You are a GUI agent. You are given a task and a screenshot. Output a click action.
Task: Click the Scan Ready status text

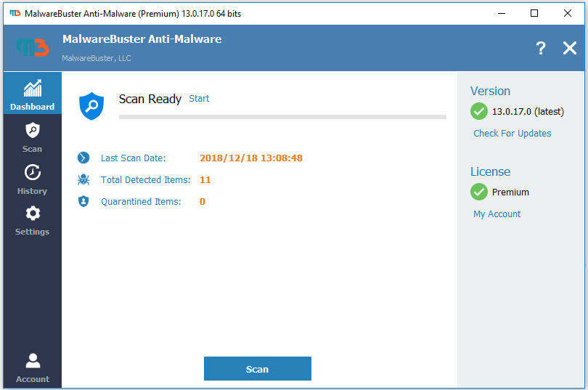point(150,99)
